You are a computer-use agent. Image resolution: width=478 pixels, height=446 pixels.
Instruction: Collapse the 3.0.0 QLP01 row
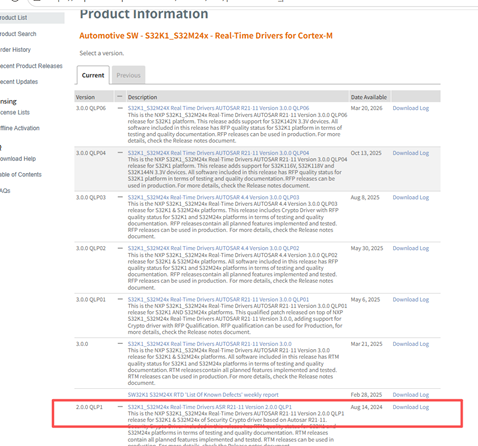(120, 299)
